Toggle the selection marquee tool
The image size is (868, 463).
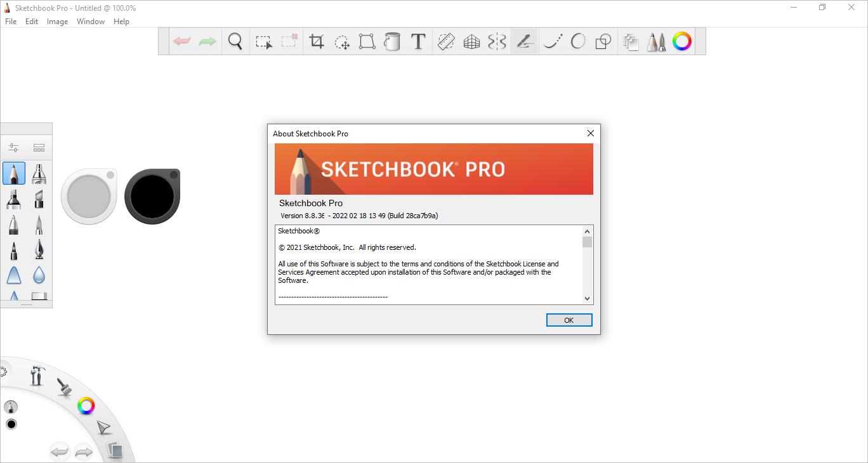(263, 41)
